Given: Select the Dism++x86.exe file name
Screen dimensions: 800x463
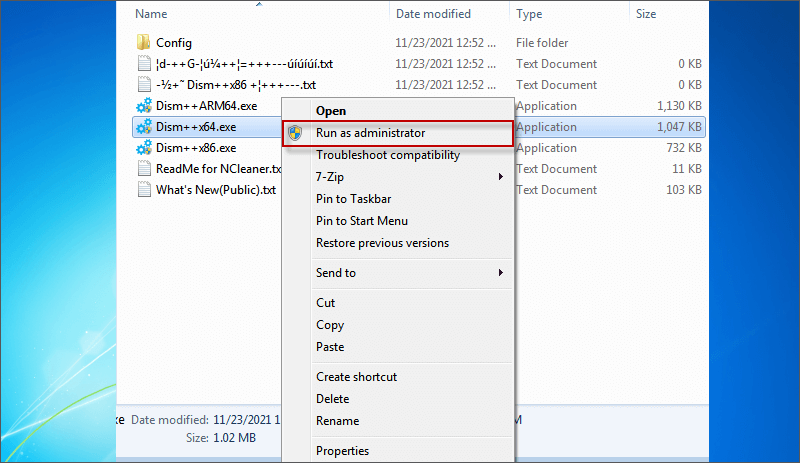Looking at the screenshot, I should click(x=196, y=148).
